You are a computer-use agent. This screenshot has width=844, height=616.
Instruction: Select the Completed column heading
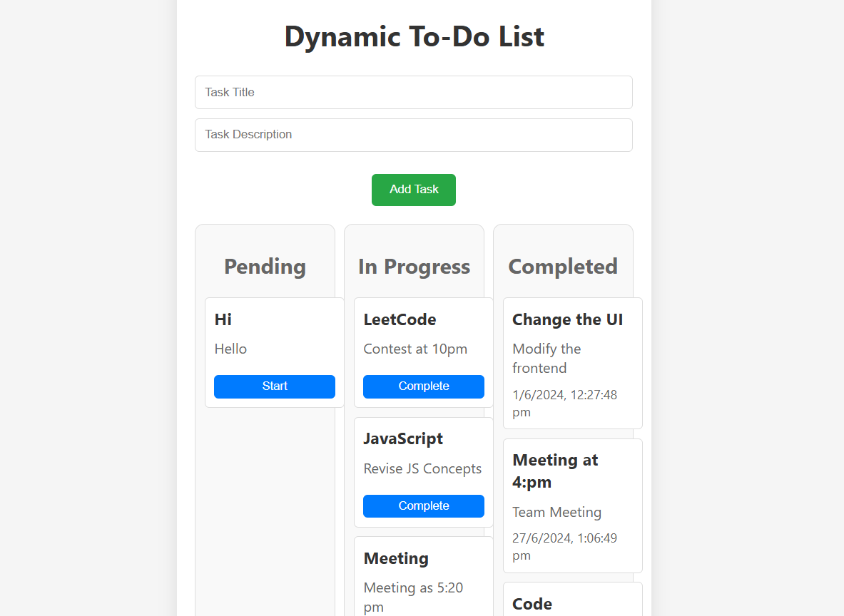(x=563, y=267)
